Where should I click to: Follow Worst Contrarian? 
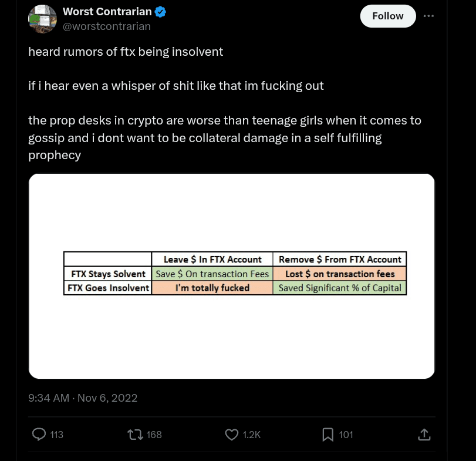pyautogui.click(x=387, y=16)
